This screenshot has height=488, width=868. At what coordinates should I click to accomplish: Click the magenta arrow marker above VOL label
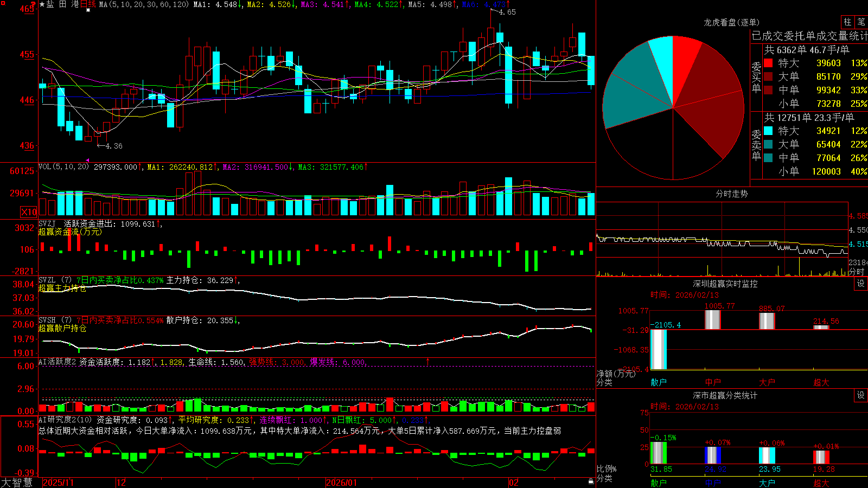point(88,160)
